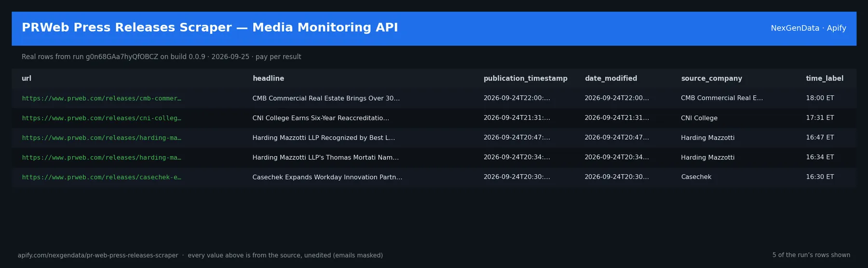Viewport: 868px width, 268px height.
Task: Click time label 16:30 ET
Action: point(820,177)
